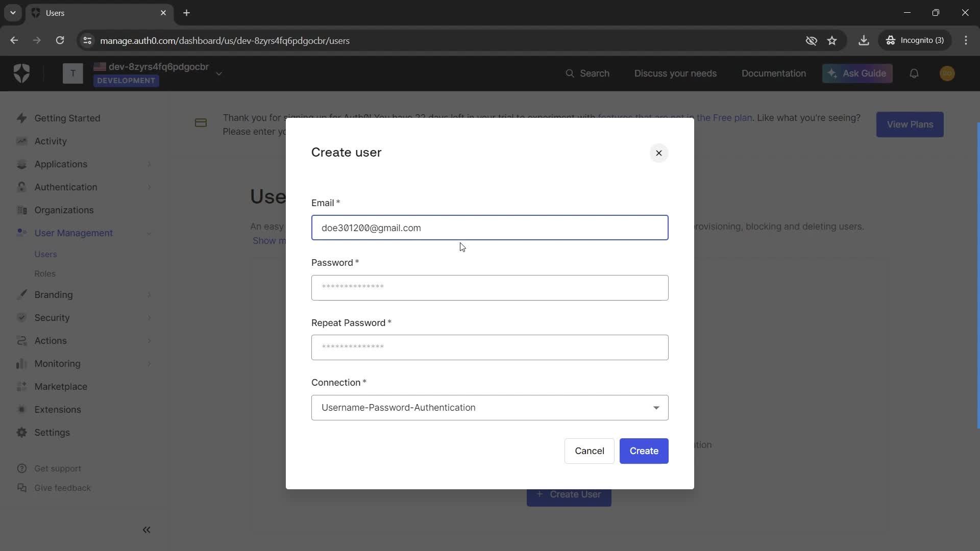
Task: Open the Connection dropdown
Action: point(489,408)
